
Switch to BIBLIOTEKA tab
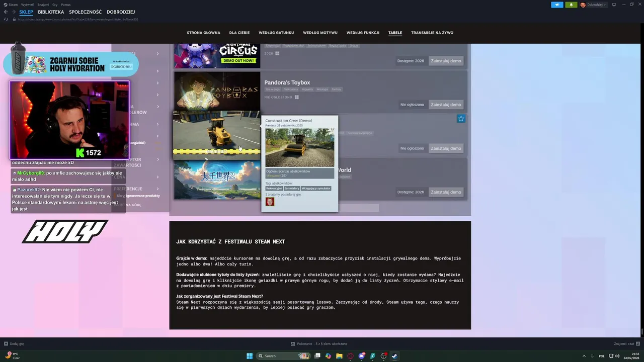(51, 12)
